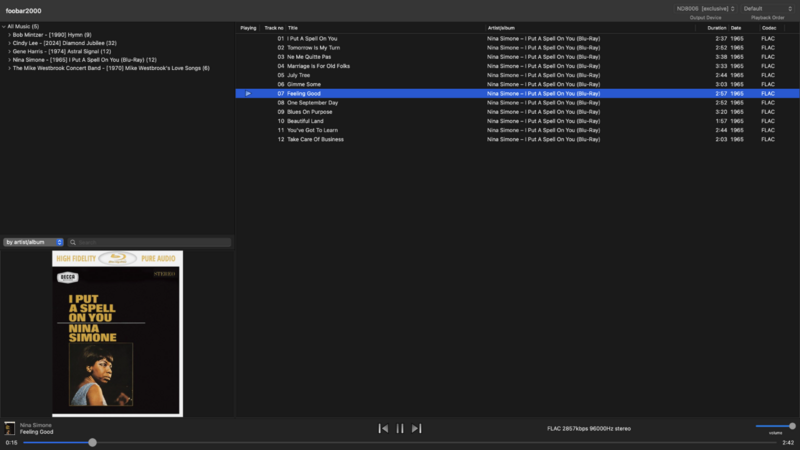
Task: Sort playlist by the Duration column header
Action: [x=716, y=28]
